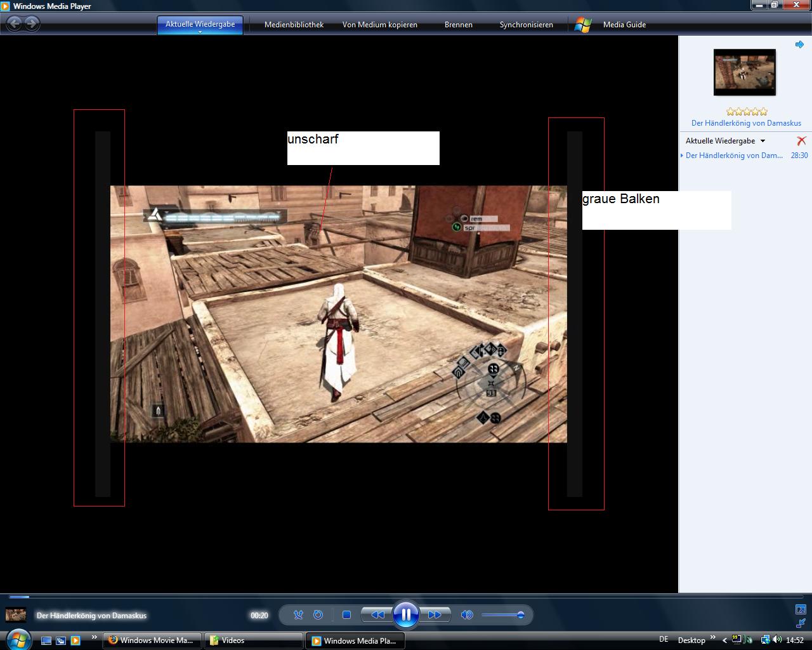
Task: Click the album art thumbnail in playlist pane
Action: 745,72
